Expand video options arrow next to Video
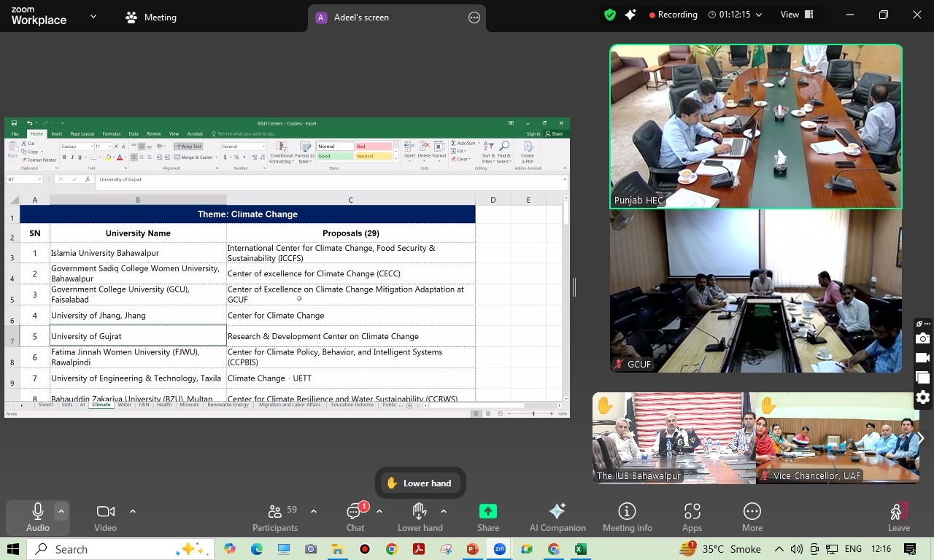934x560 pixels. pyautogui.click(x=132, y=511)
